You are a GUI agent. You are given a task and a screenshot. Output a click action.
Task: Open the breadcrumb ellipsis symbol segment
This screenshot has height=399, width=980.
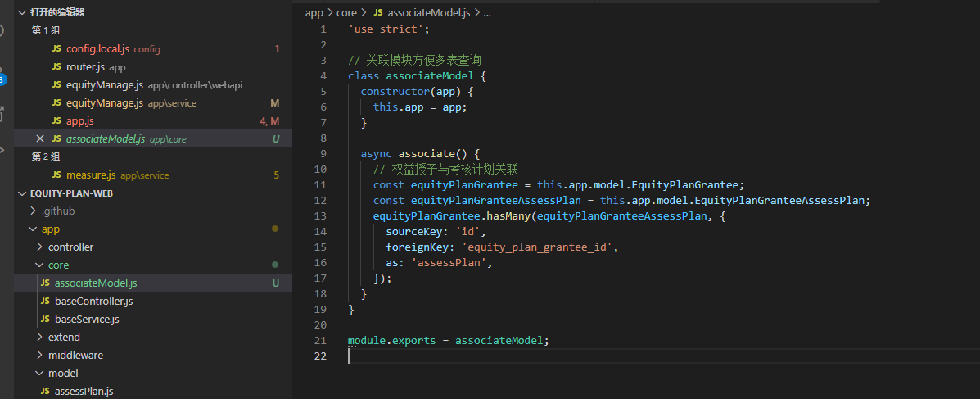pyautogui.click(x=487, y=12)
